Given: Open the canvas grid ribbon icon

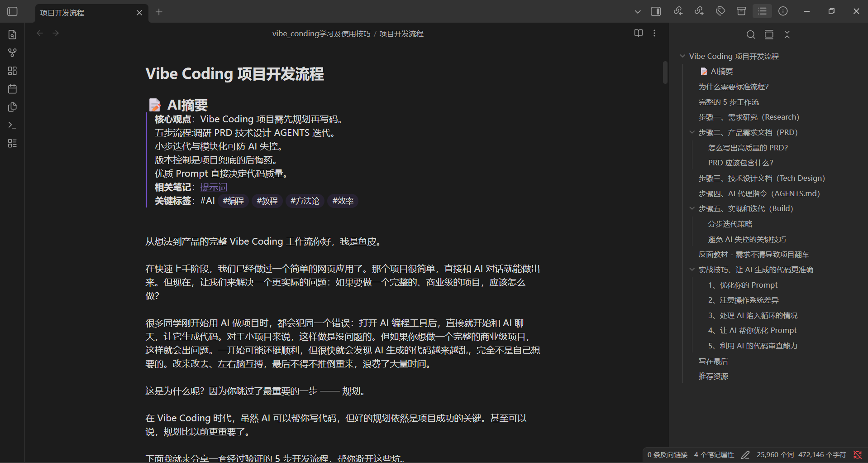Looking at the screenshot, I should tap(13, 71).
